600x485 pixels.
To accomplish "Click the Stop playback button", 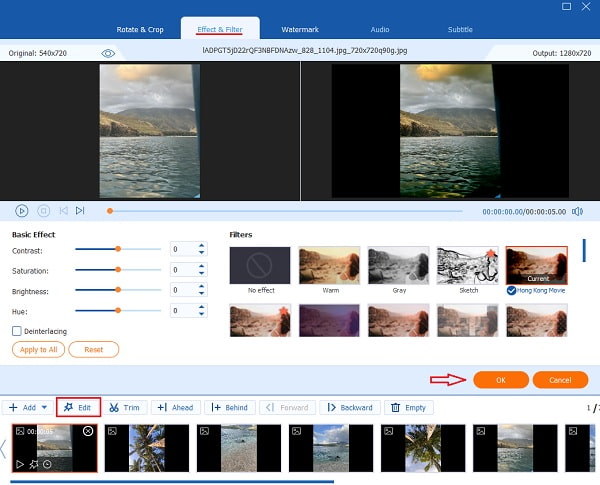I will pos(43,211).
